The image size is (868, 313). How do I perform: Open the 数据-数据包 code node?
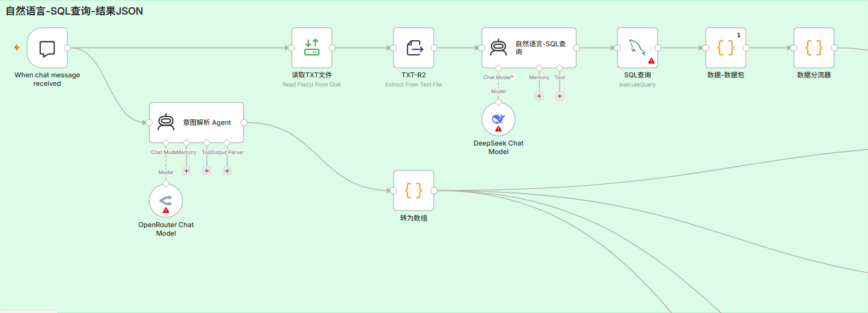[726, 48]
